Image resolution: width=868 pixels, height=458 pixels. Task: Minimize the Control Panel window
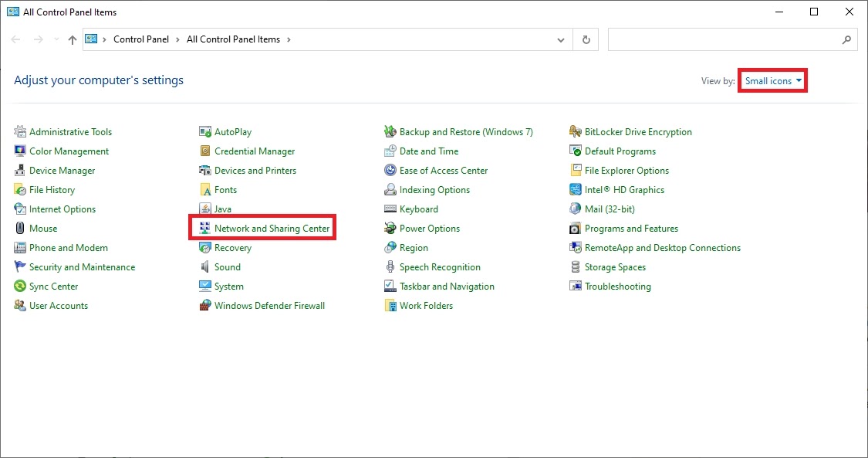click(x=779, y=12)
